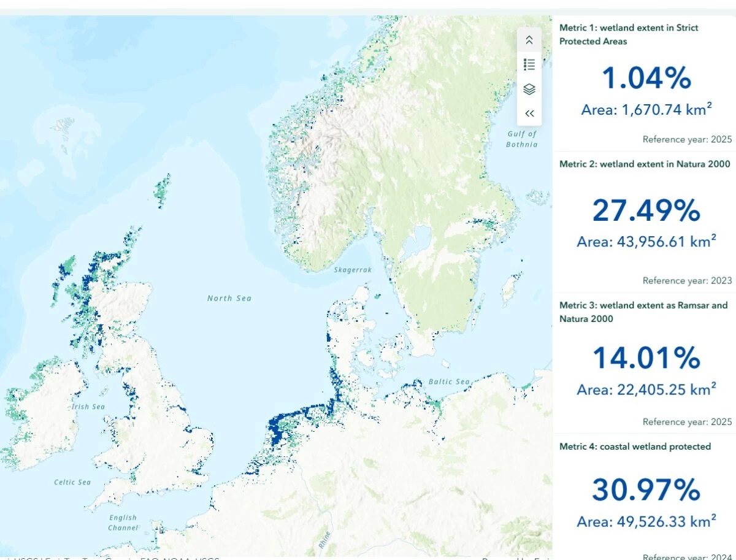Select the Metric 2 Natura 2000 heading
Image resolution: width=736 pixels, height=560 pixels.
(x=645, y=164)
